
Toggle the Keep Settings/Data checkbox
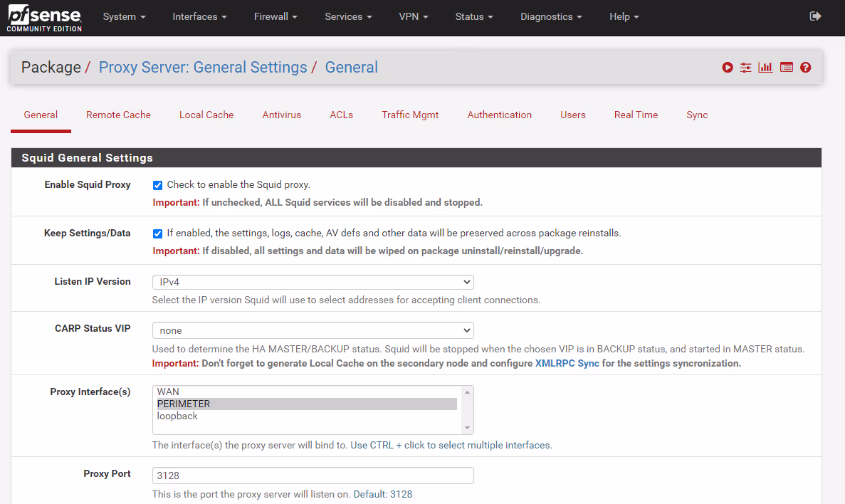pyautogui.click(x=157, y=233)
